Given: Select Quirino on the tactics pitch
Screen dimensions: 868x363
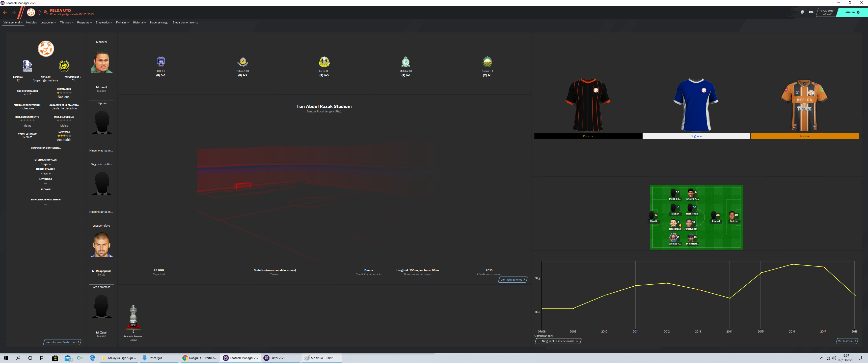Looking at the screenshot, I should [x=733, y=217].
